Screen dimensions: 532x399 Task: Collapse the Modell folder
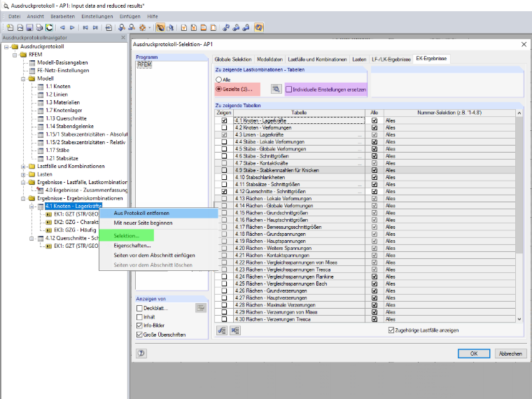(23, 78)
